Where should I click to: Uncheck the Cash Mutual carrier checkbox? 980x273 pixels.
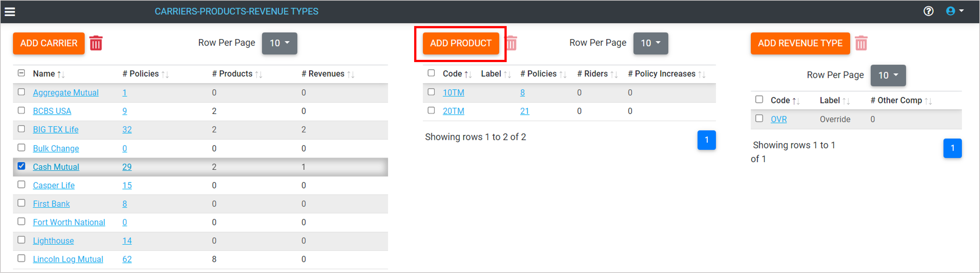(22, 166)
